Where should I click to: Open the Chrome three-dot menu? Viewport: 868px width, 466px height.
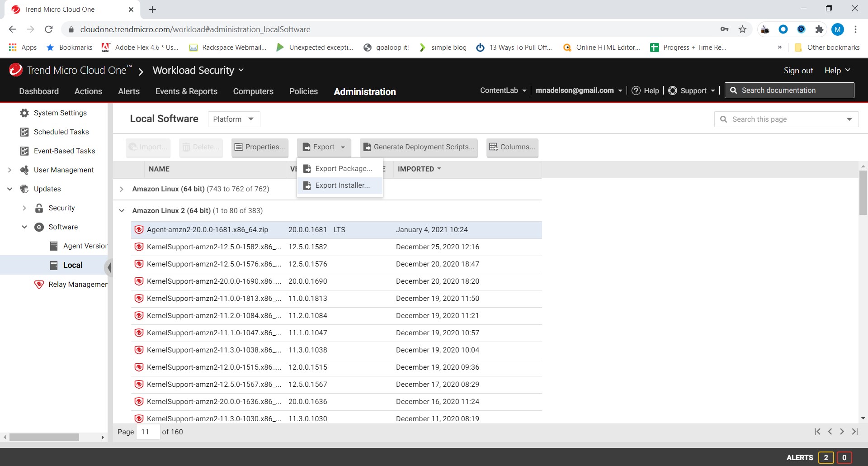tap(855, 29)
